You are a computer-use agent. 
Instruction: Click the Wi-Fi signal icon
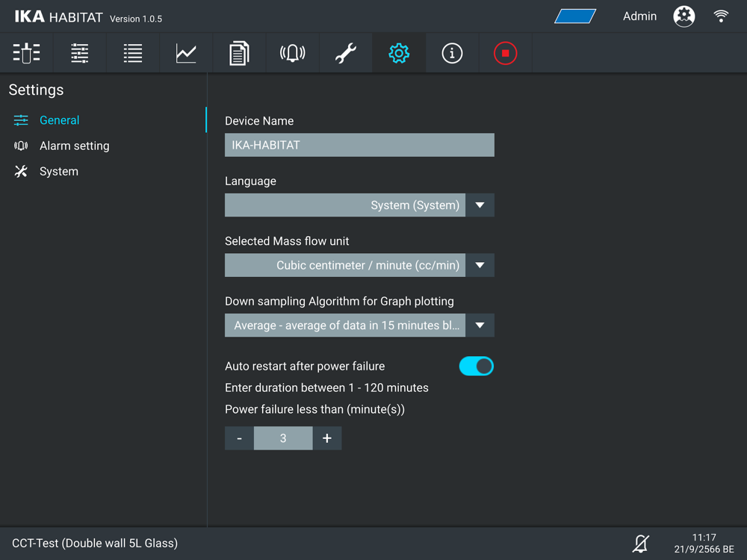[721, 16]
